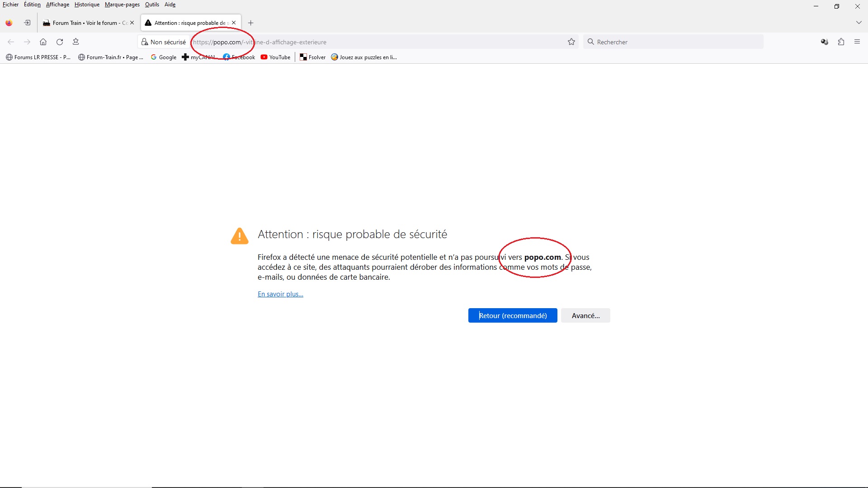Reload the current page
The image size is (868, 488).
(60, 42)
